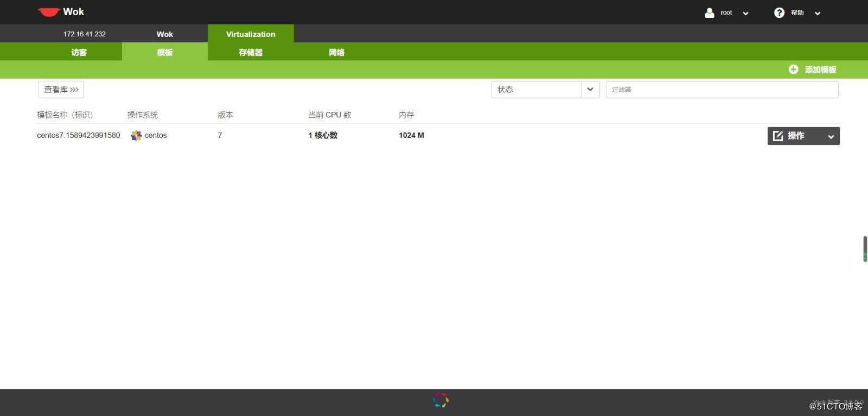Click the 状态 dropdown chevron button
The height and width of the screenshot is (416, 868).
(x=590, y=90)
